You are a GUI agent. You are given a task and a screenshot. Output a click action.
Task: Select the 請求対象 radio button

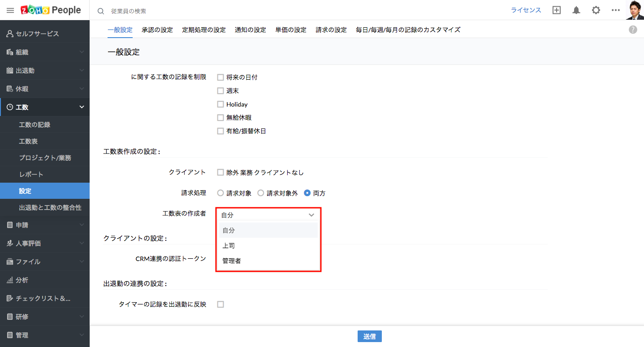pyautogui.click(x=220, y=193)
